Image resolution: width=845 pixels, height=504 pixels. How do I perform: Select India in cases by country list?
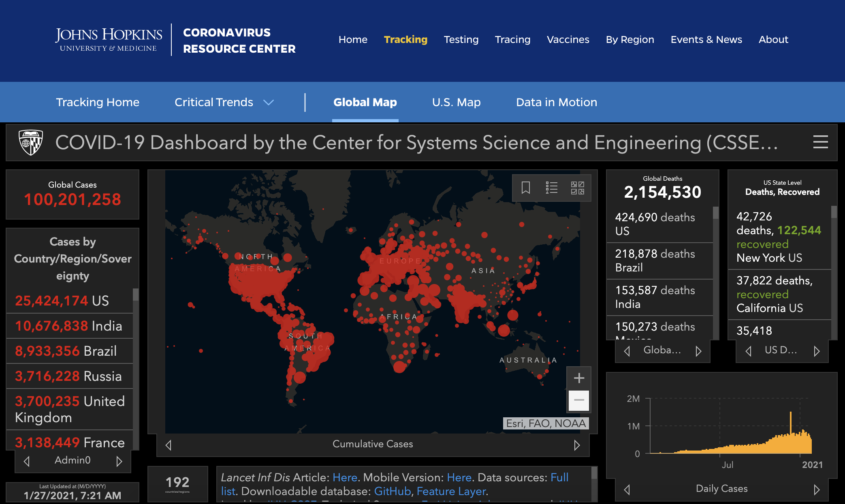69,326
